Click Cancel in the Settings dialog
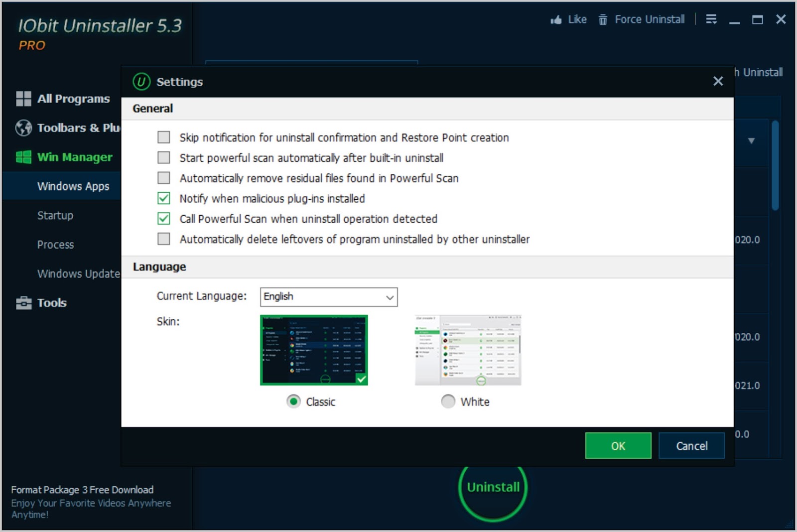The width and height of the screenshot is (797, 532). point(691,446)
